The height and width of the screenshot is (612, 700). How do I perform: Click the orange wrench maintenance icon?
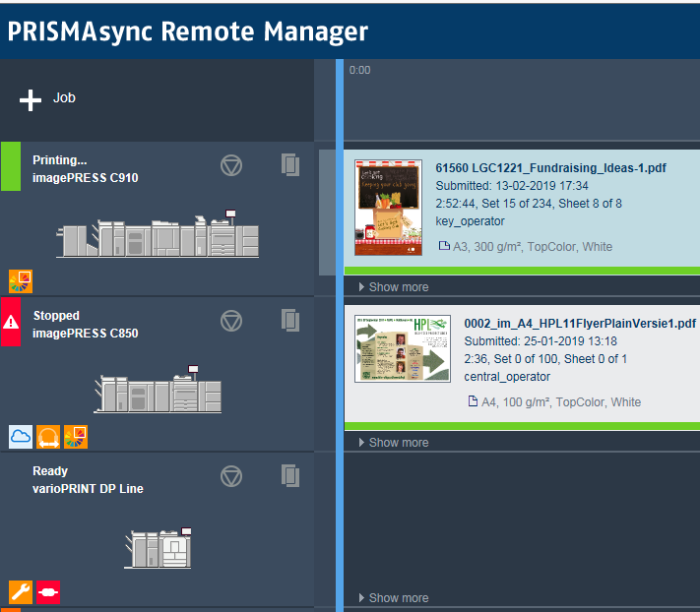tap(21, 592)
